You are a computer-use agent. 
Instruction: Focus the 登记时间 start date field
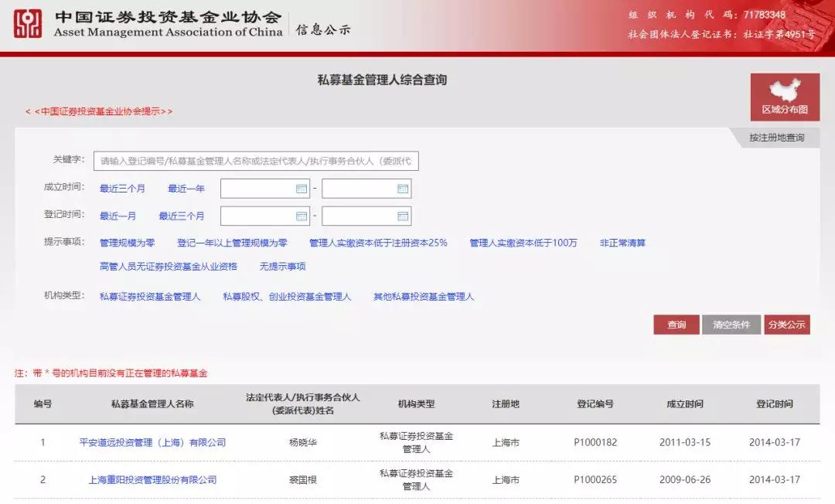tap(265, 216)
